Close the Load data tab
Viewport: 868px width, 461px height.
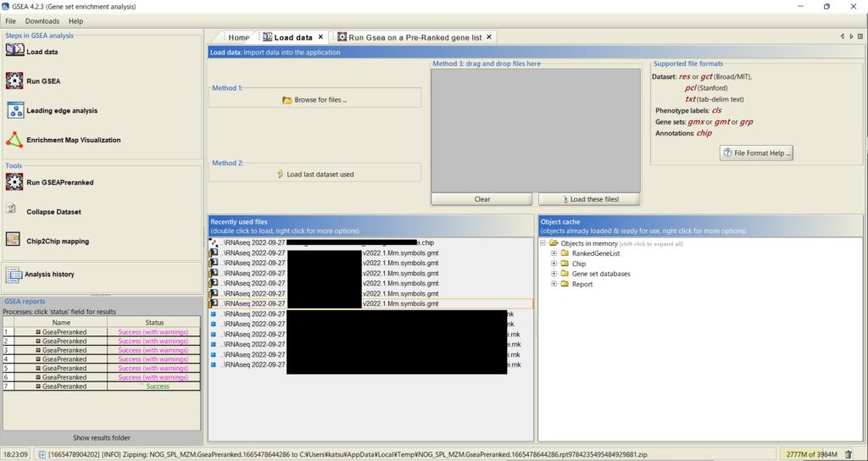[320, 37]
